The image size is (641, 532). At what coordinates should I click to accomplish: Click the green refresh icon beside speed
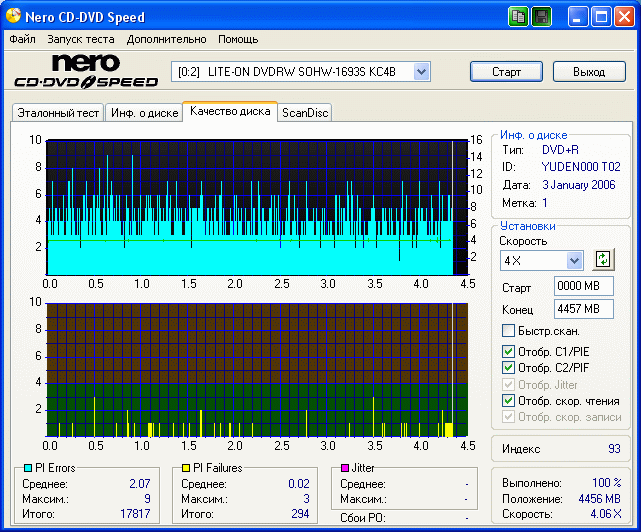click(602, 260)
